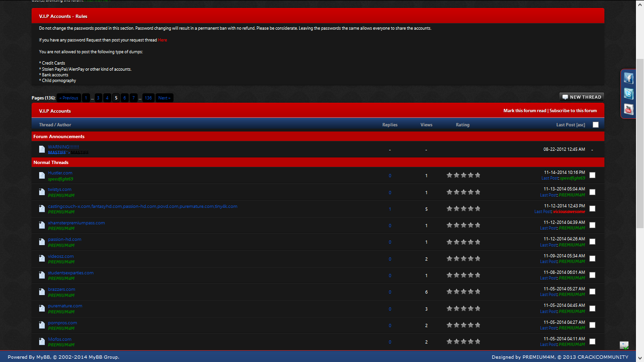The image size is (644, 362).
Task: Rate the Hustler.com thread with stars
Action: coord(463,175)
